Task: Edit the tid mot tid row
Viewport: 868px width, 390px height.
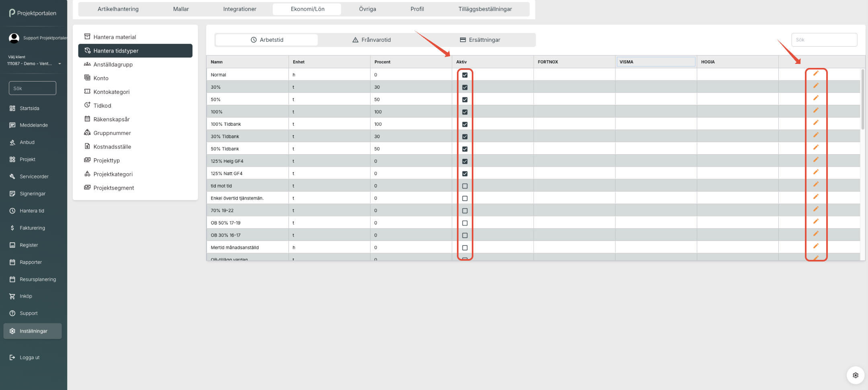Action: [816, 184]
